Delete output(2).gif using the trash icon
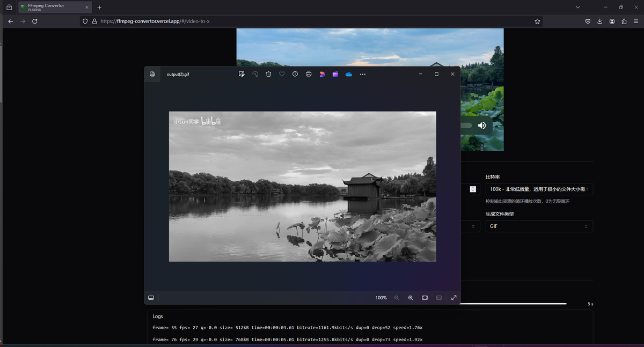Image resolution: width=644 pixels, height=347 pixels. [x=268, y=74]
